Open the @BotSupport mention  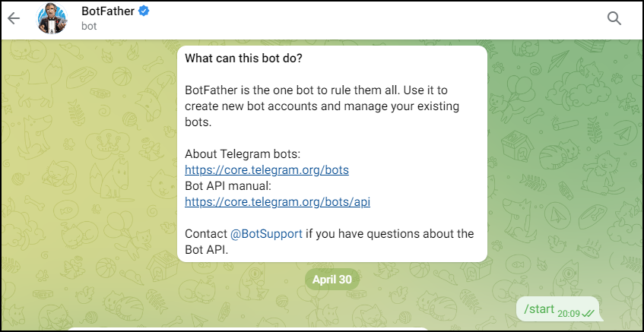(x=266, y=234)
